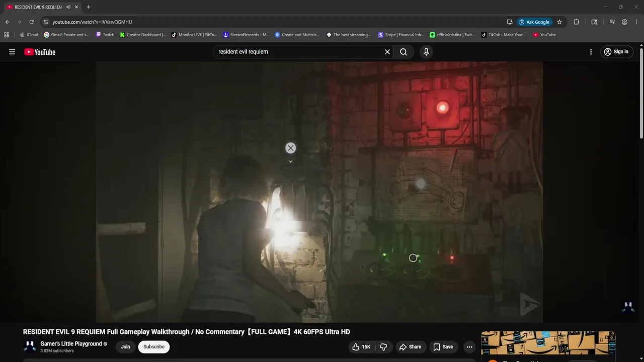Focus the address bar URL
644x362 pixels.
pyautogui.click(x=92, y=22)
